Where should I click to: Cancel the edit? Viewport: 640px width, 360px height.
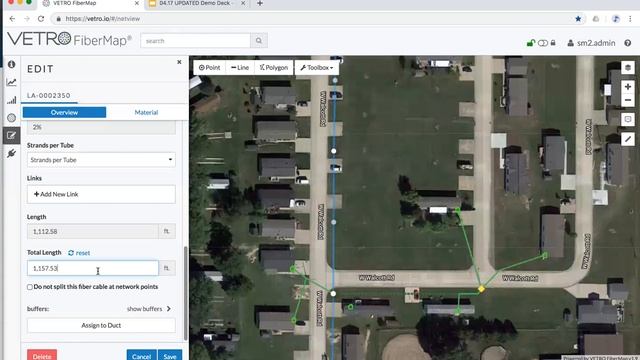point(142,356)
